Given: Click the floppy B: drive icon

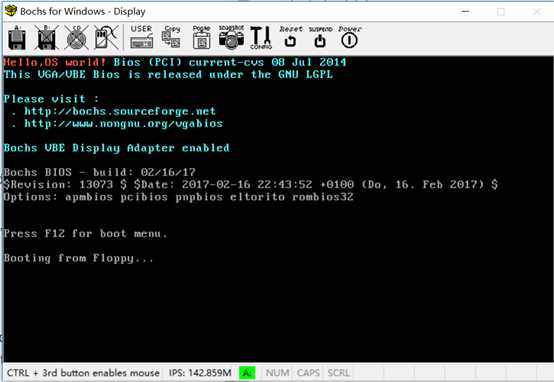Looking at the screenshot, I should pyautogui.click(x=46, y=37).
